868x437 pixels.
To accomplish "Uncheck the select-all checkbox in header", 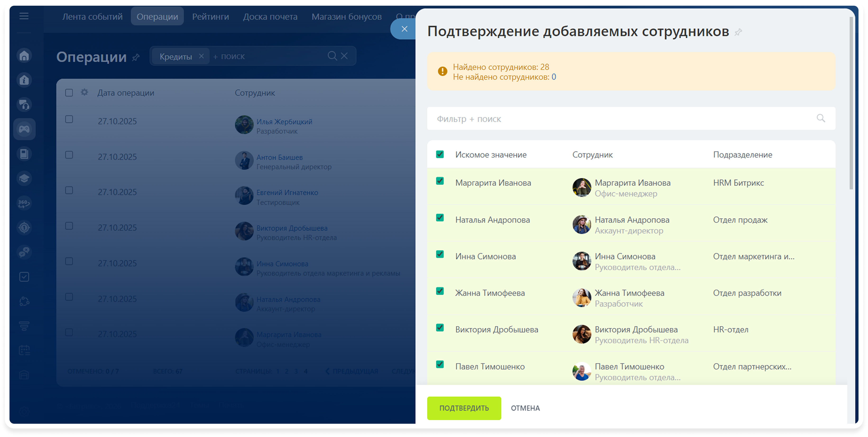I will [440, 155].
